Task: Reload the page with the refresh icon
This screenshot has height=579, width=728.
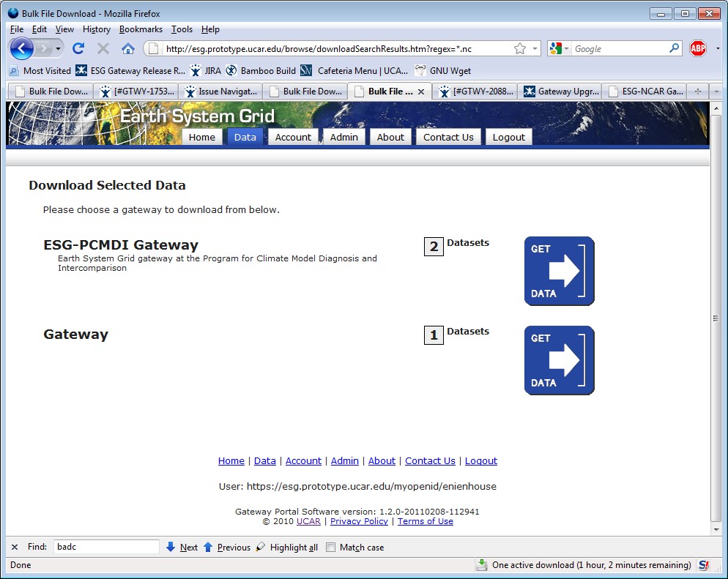Action: pos(78,49)
